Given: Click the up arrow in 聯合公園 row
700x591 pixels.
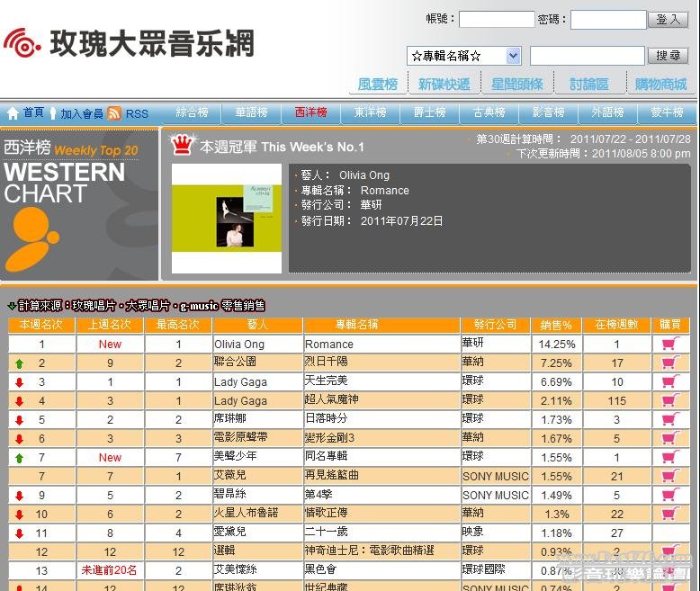Looking at the screenshot, I should 19,363.
